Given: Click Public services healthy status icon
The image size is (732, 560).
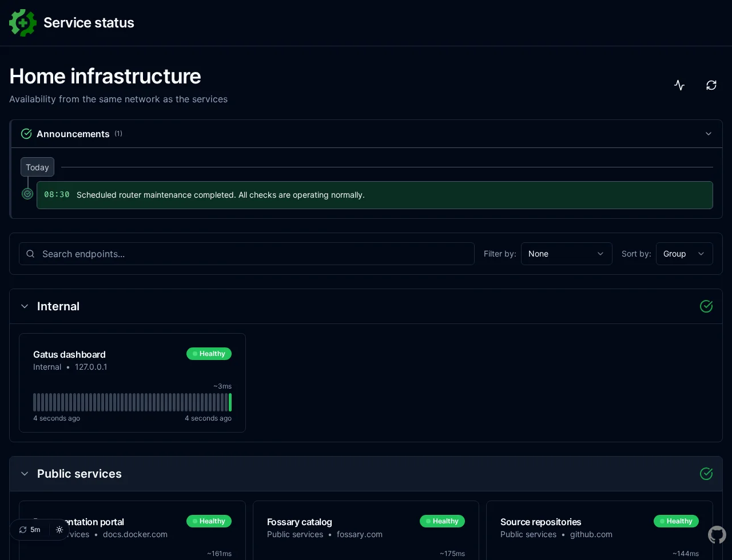Looking at the screenshot, I should click(706, 474).
